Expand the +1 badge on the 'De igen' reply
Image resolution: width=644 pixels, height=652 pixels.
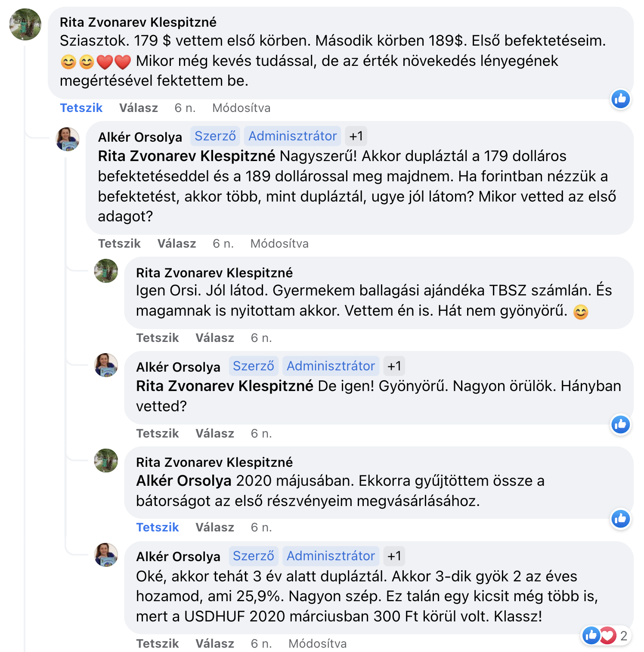[394, 366]
